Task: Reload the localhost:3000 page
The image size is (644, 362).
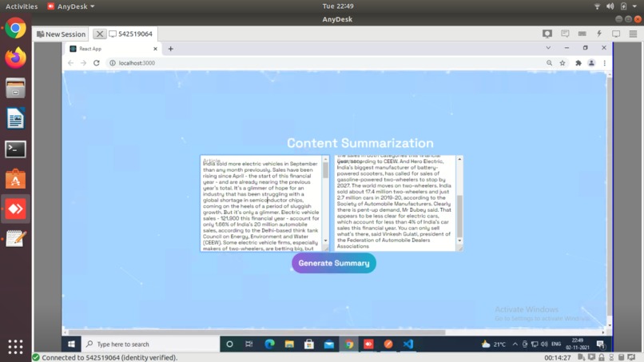Action: pos(97,63)
